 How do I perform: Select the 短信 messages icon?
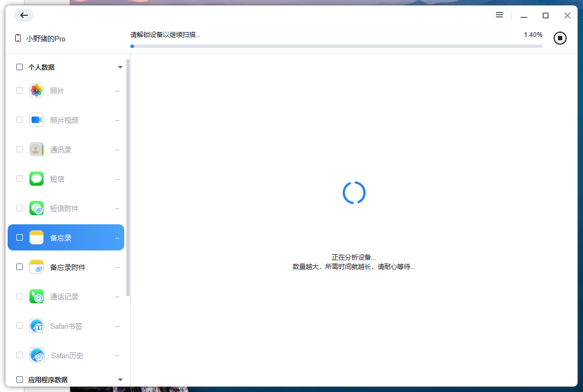(36, 179)
